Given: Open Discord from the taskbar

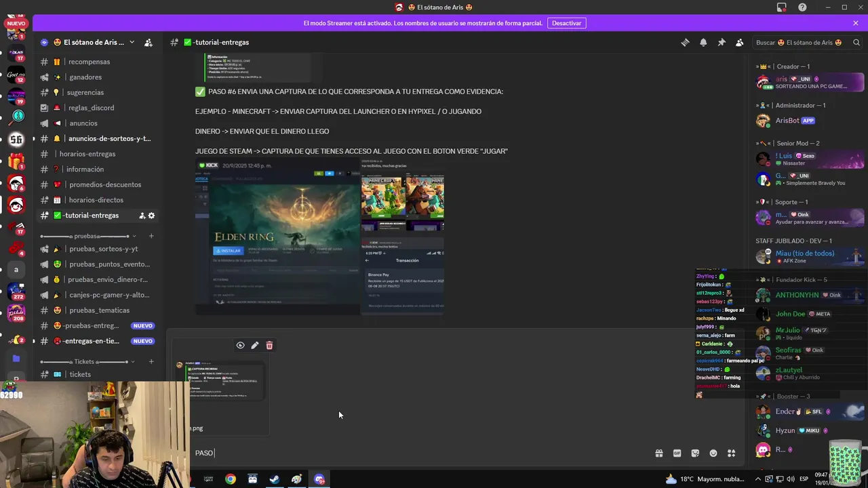Looking at the screenshot, I should (319, 479).
